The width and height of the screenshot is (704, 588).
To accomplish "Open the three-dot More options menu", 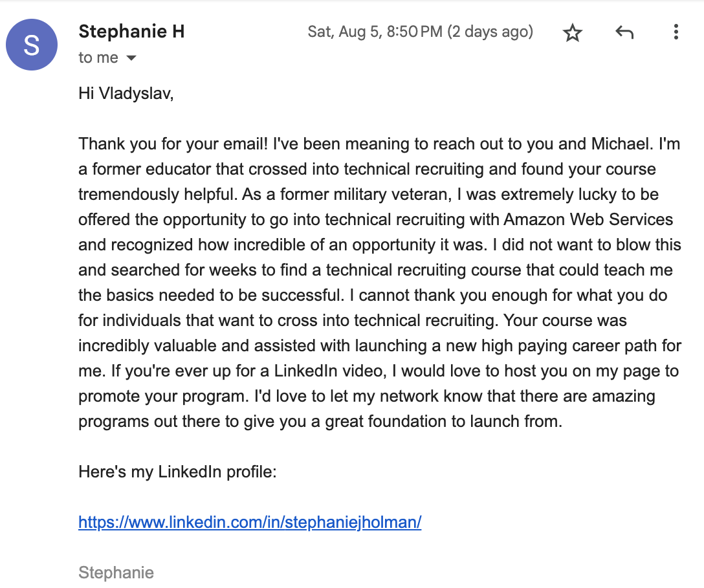I will pyautogui.click(x=676, y=32).
